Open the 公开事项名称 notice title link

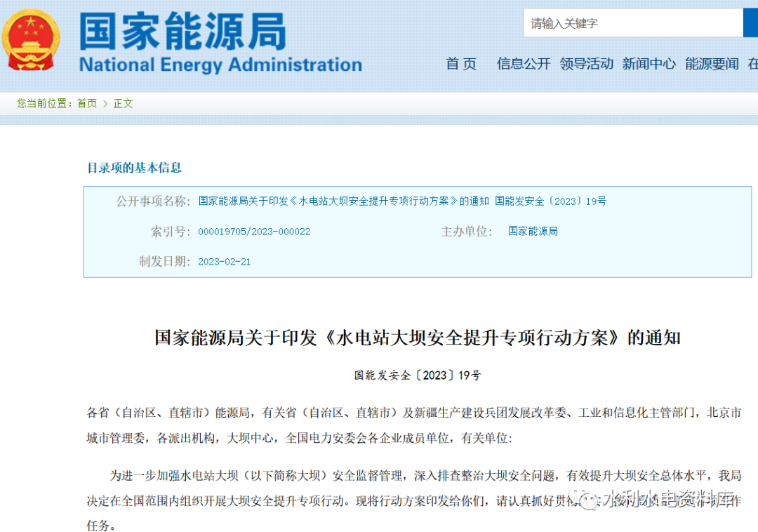point(402,201)
